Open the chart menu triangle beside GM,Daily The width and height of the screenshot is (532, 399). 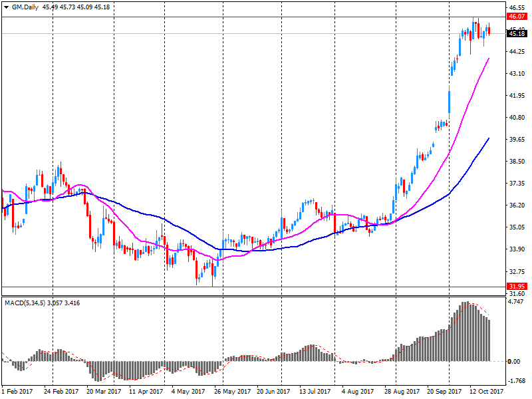(x=6, y=7)
